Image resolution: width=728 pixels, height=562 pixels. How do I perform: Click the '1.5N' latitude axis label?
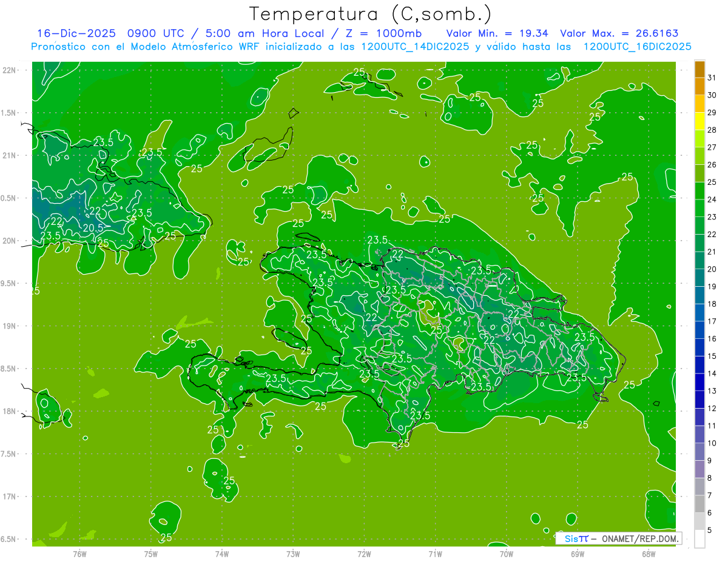click(9, 113)
